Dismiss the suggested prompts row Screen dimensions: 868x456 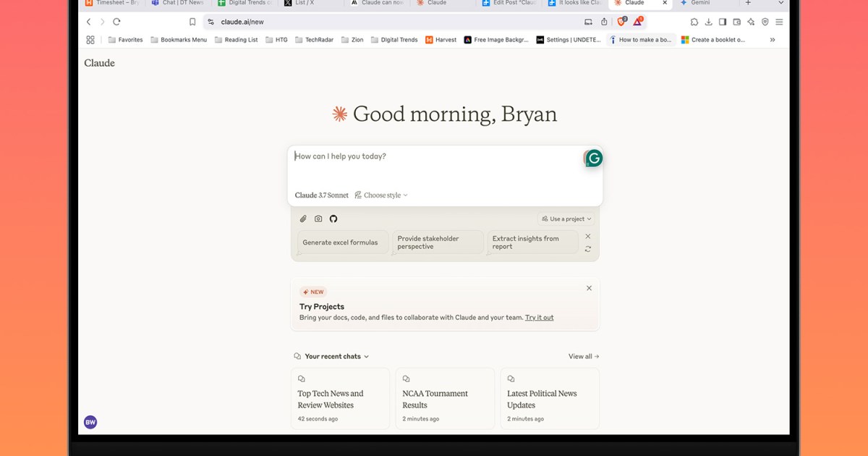[x=588, y=236]
